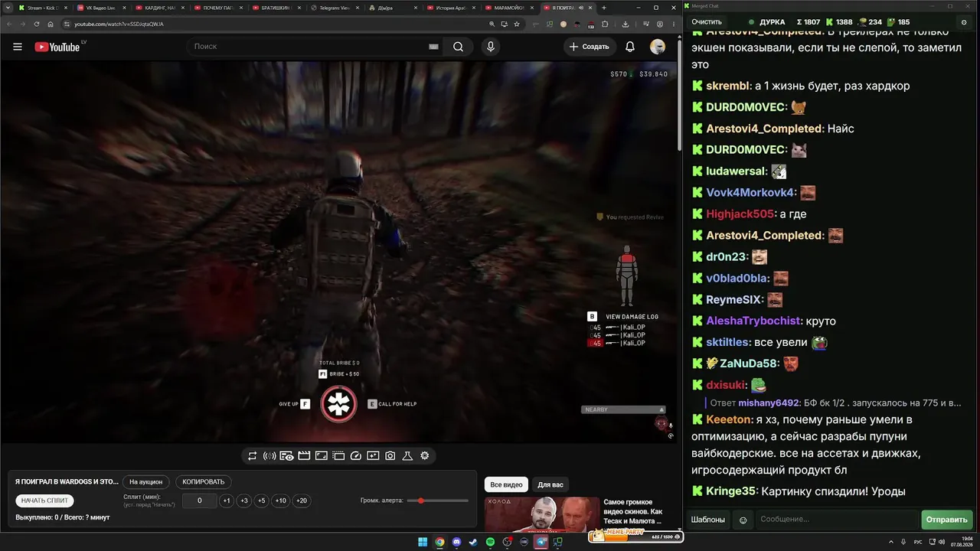
Task: Open the Самое громкое видео скинов thumbnail
Action: (x=544, y=514)
